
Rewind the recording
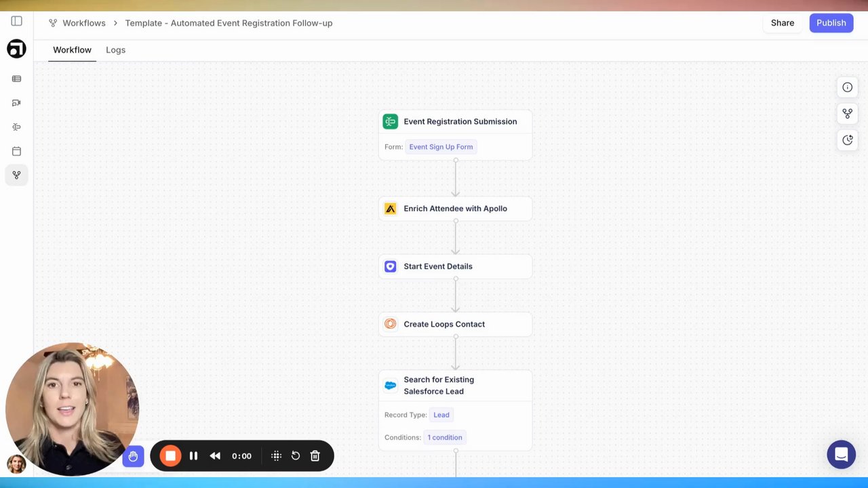[215, 456]
